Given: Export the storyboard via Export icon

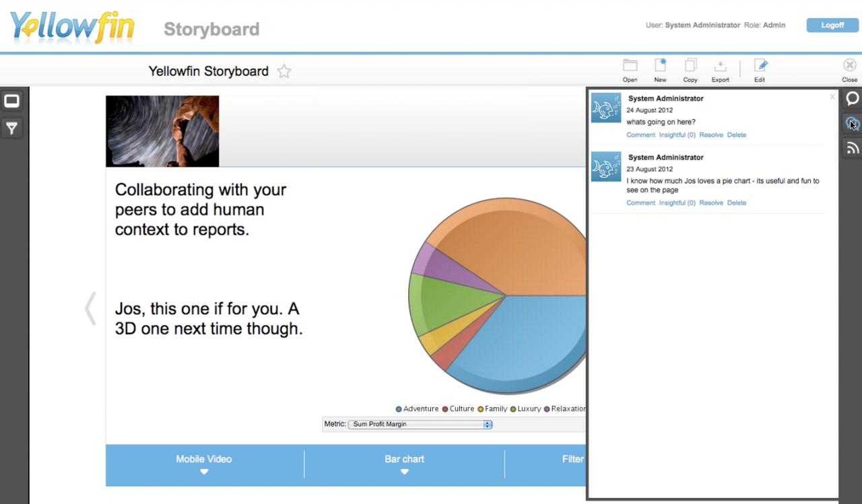Looking at the screenshot, I should [x=720, y=66].
